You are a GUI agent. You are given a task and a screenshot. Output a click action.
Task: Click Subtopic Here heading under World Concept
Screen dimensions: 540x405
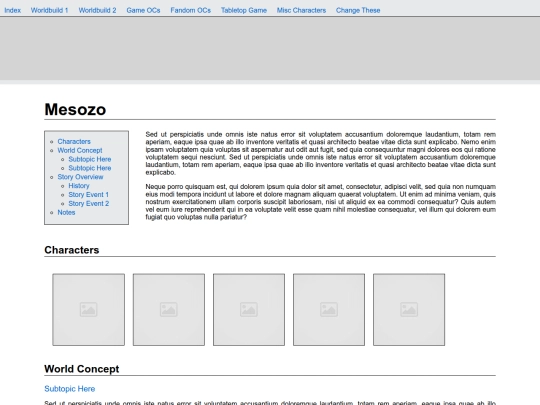click(x=70, y=389)
